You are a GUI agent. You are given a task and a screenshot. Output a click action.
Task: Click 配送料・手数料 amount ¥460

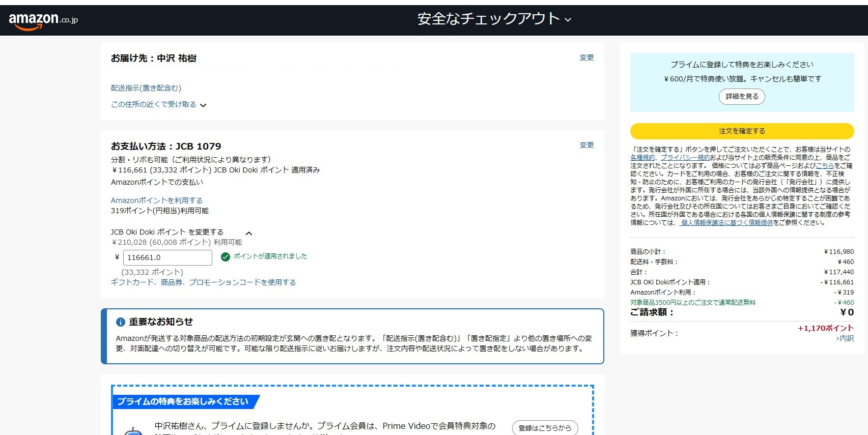(845, 262)
